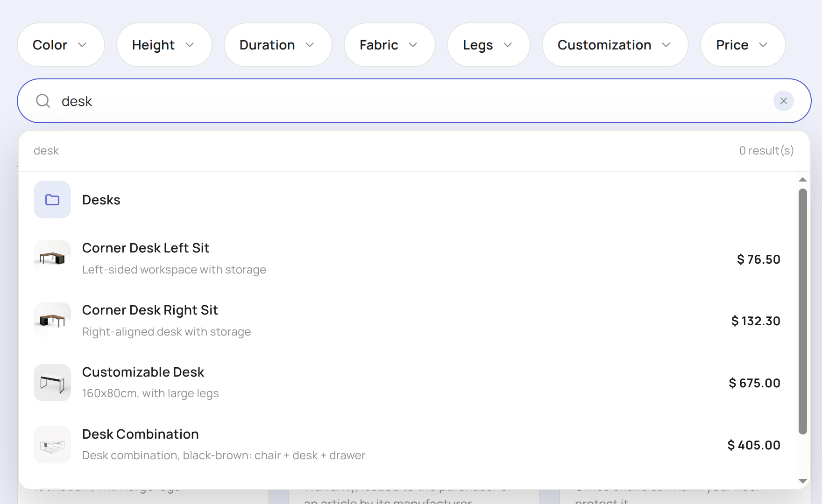Viewport: 822px width, 504px height.
Task: Open the Desks category folder icon
Action: (52, 200)
